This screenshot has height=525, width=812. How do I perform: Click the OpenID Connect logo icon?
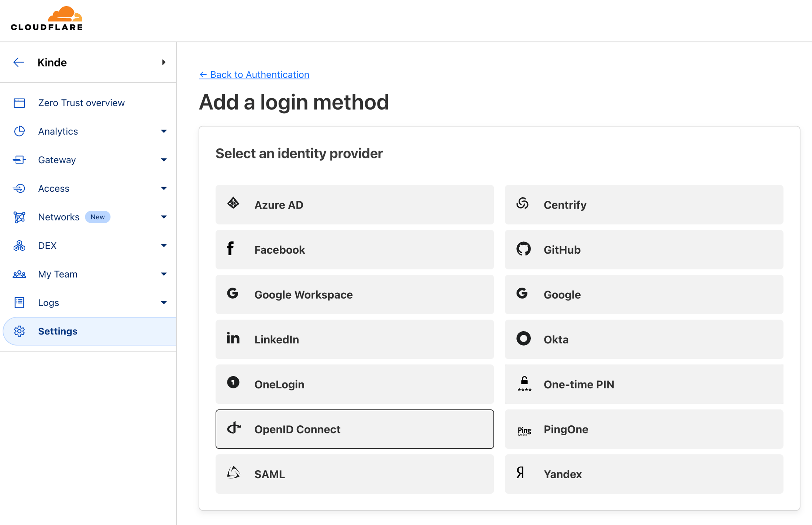234,428
